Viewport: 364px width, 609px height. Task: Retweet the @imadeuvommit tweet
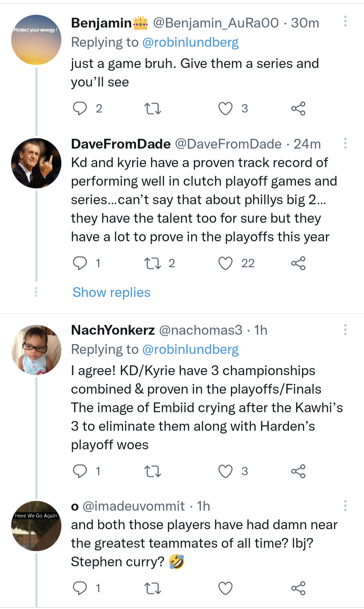(152, 588)
